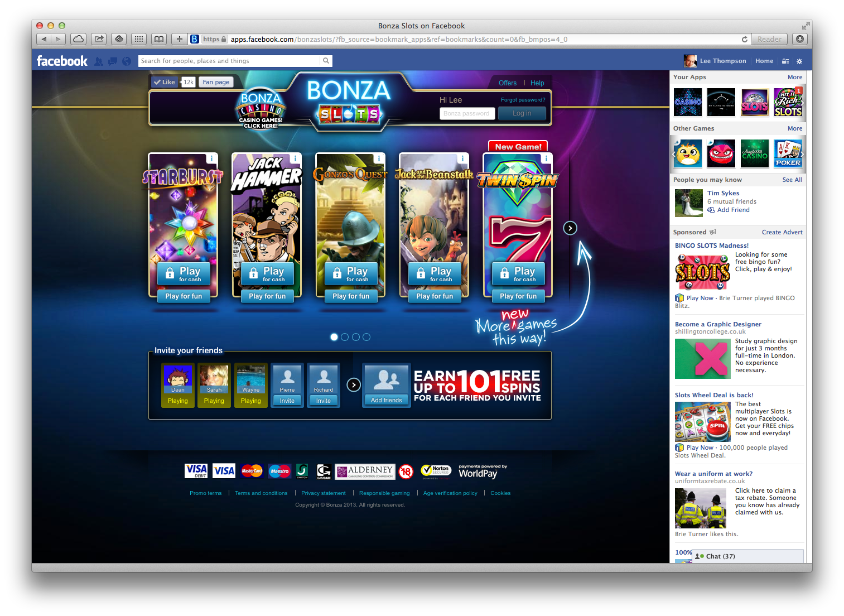Click the Forgot password link
The image size is (844, 616).
(523, 100)
